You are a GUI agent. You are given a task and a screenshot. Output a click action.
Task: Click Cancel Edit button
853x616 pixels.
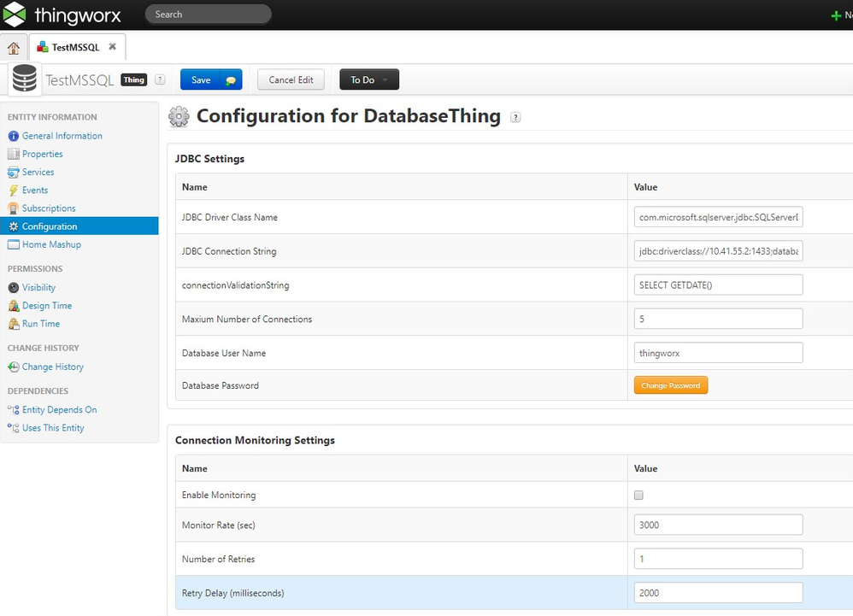[291, 79]
